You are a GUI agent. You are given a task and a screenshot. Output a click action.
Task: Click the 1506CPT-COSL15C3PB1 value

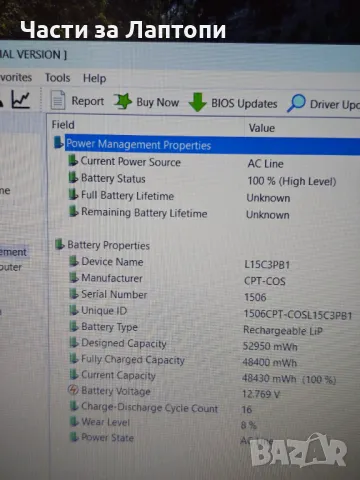pyautogui.click(x=298, y=314)
